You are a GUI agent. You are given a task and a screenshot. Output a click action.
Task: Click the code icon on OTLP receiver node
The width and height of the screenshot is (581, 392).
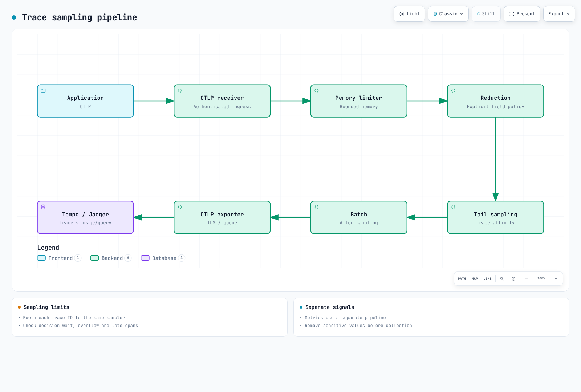click(180, 90)
